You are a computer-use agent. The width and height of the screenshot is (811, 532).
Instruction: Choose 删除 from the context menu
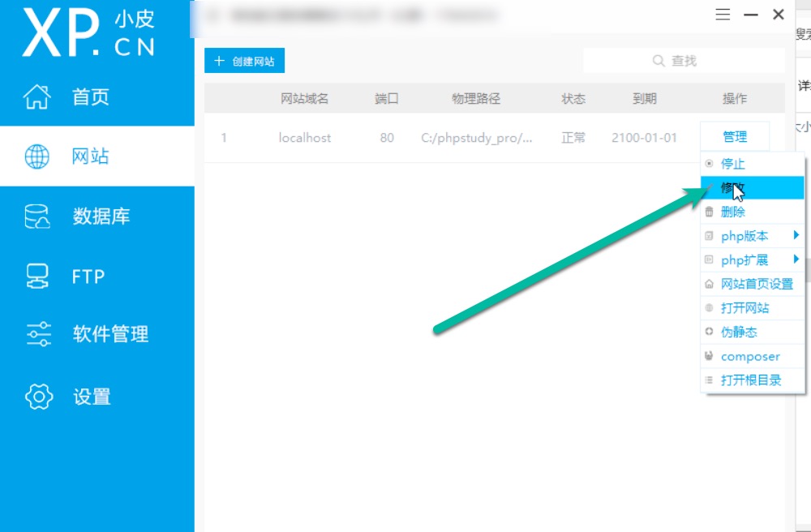coord(753,212)
